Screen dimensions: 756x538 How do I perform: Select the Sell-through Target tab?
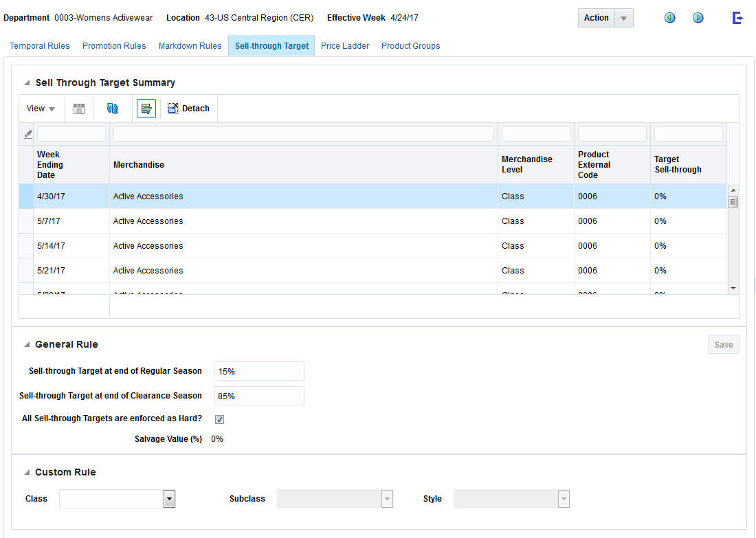click(271, 46)
